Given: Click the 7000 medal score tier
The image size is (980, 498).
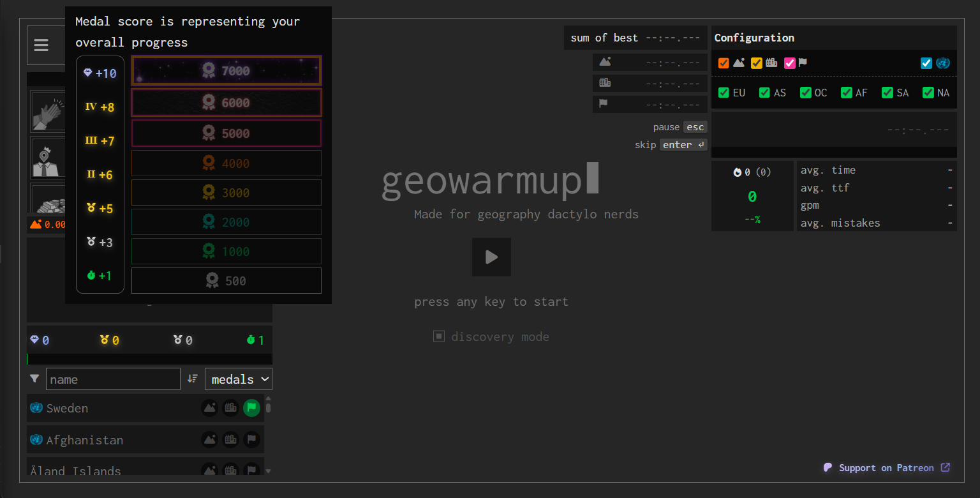Looking at the screenshot, I should click(x=226, y=70).
